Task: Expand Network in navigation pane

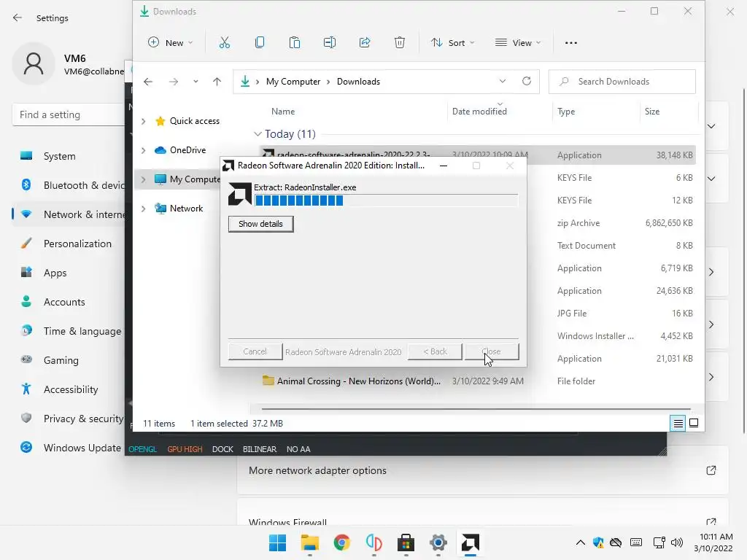Action: click(x=144, y=209)
